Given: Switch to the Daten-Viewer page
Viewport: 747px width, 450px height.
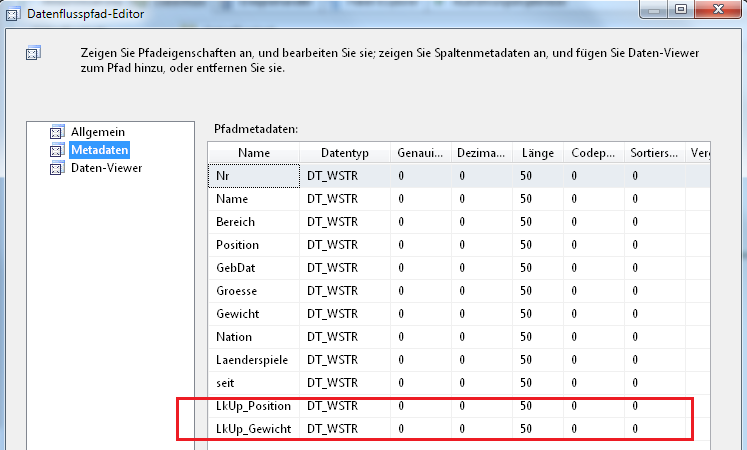Looking at the screenshot, I should [106, 168].
